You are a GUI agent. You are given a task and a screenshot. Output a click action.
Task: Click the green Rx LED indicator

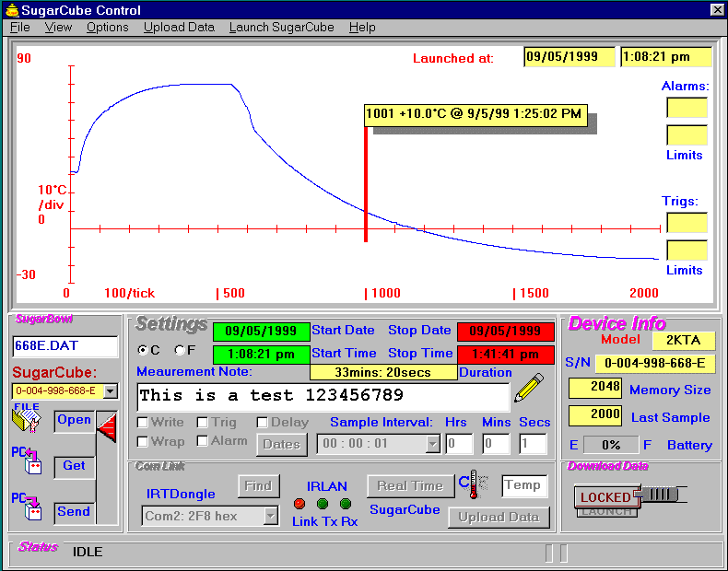pyautogui.click(x=345, y=504)
